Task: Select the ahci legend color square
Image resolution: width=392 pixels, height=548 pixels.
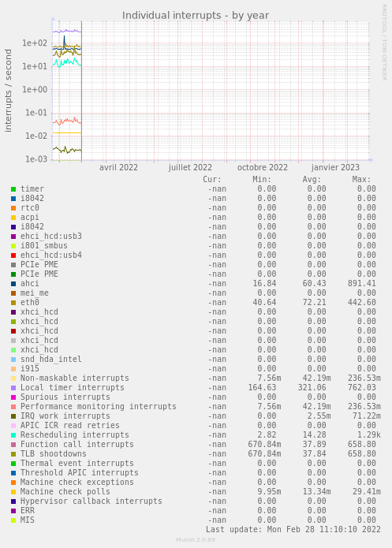Action: [x=13, y=284]
